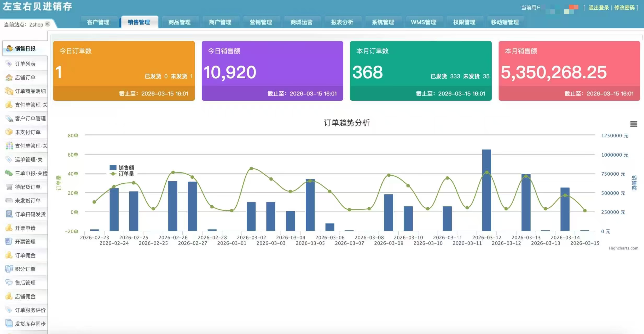Click the 运单管理-关 tag icon

[9, 159]
